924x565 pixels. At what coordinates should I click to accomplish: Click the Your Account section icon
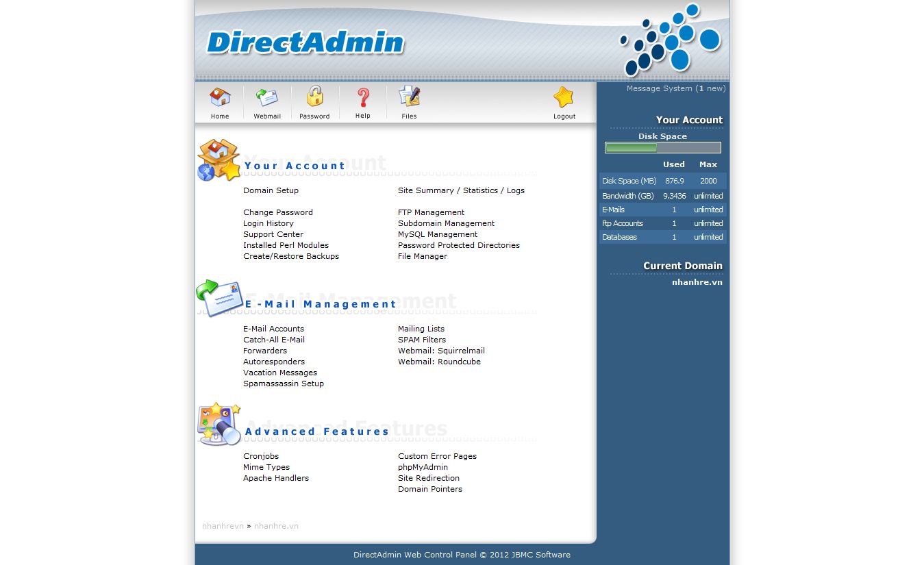coord(218,160)
